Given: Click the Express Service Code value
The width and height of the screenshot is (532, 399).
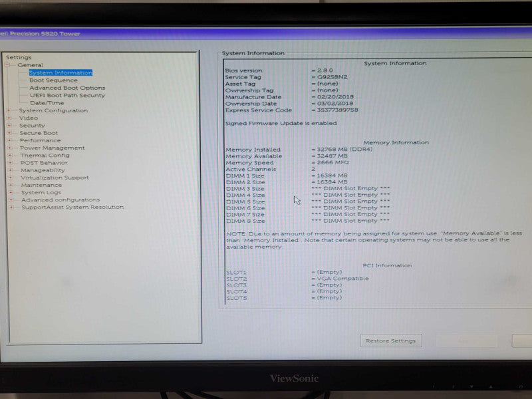Looking at the screenshot, I should [338, 110].
